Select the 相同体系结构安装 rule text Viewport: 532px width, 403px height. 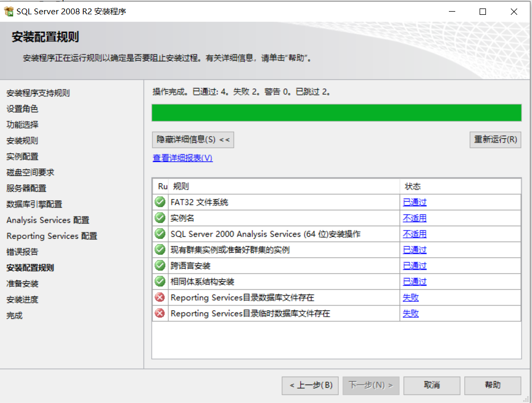(202, 281)
